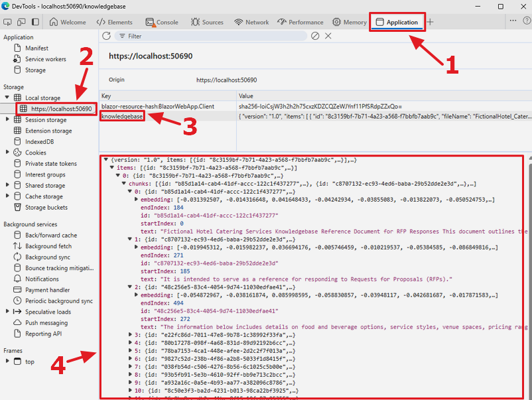Click the refresh storage icon
Image resolution: width=532 pixels, height=400 pixels.
(107, 36)
